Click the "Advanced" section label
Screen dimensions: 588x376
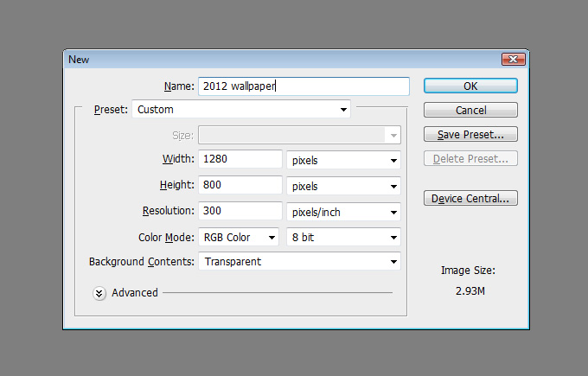tap(135, 293)
